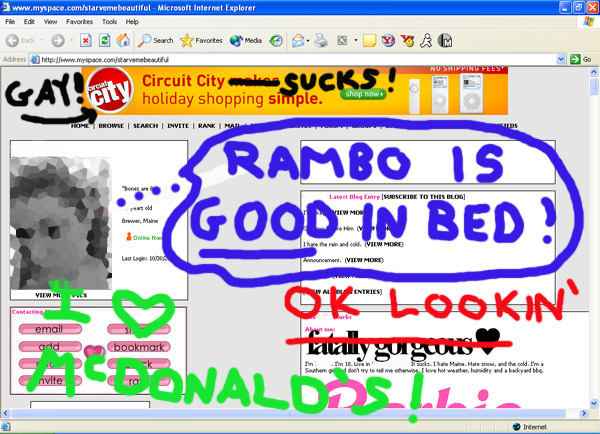Click the horizontal scrollbar left arrow

(5, 413)
